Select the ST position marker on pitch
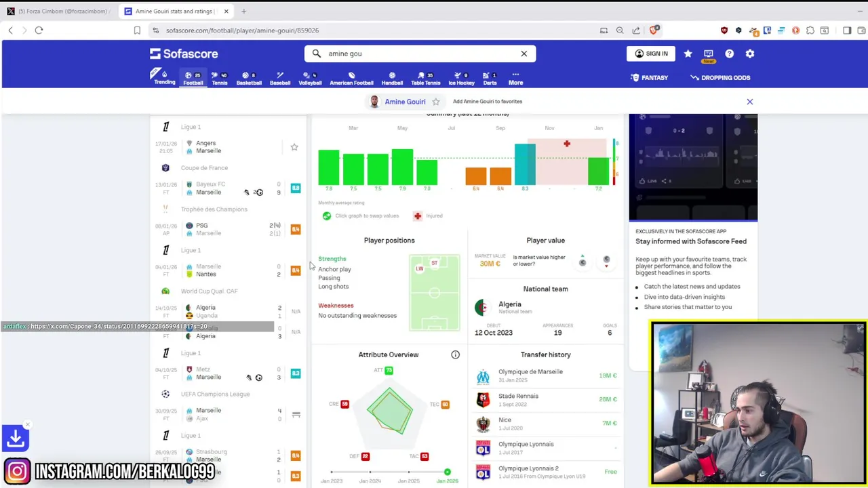The image size is (868, 488). coord(435,263)
